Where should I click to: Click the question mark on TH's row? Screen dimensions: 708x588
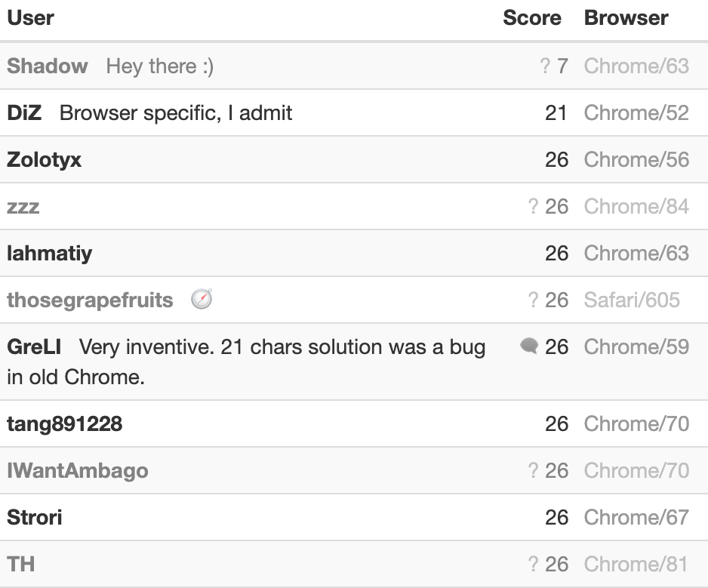(x=533, y=564)
